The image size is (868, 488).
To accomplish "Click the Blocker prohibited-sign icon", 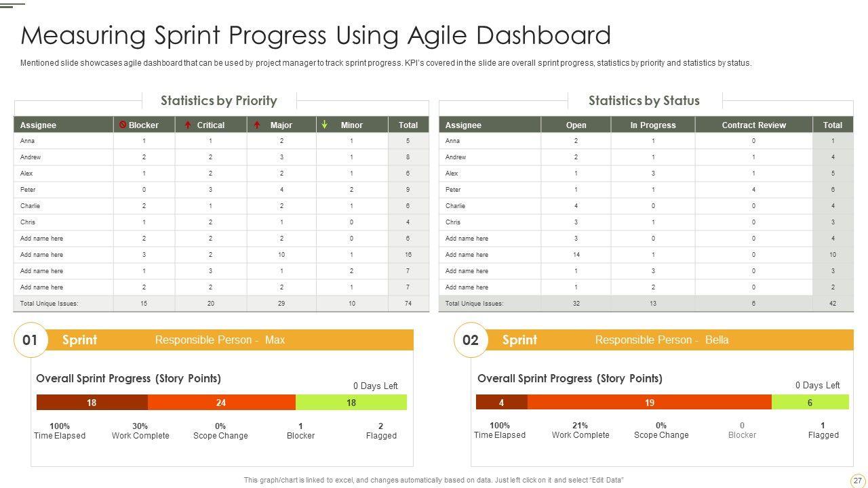I will [x=123, y=125].
